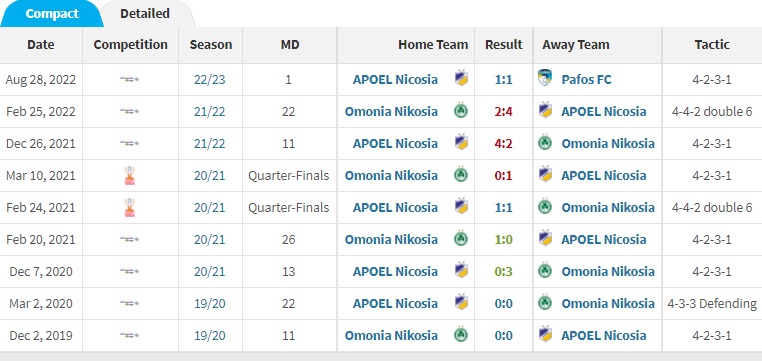Image resolution: width=762 pixels, height=361 pixels.
Task: Click cup trophy icon for Feb 24, 2021
Action: pyautogui.click(x=129, y=207)
